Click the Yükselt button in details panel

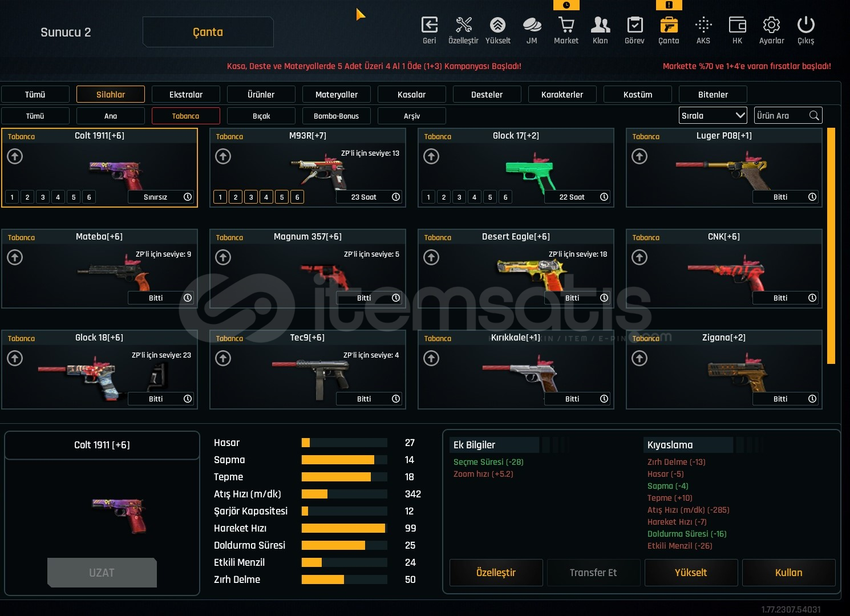691,573
